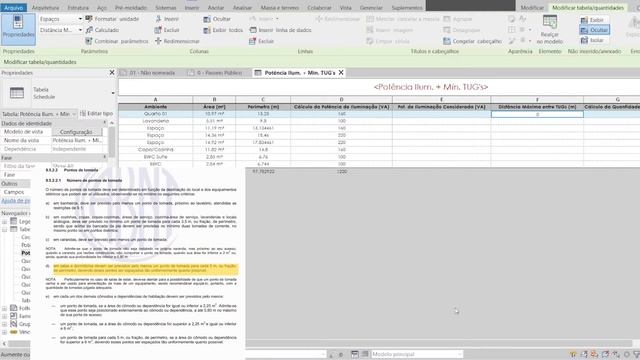The height and width of the screenshot is (360, 640).
Task: Click the Calculado parameter icon
Action: [89, 30]
